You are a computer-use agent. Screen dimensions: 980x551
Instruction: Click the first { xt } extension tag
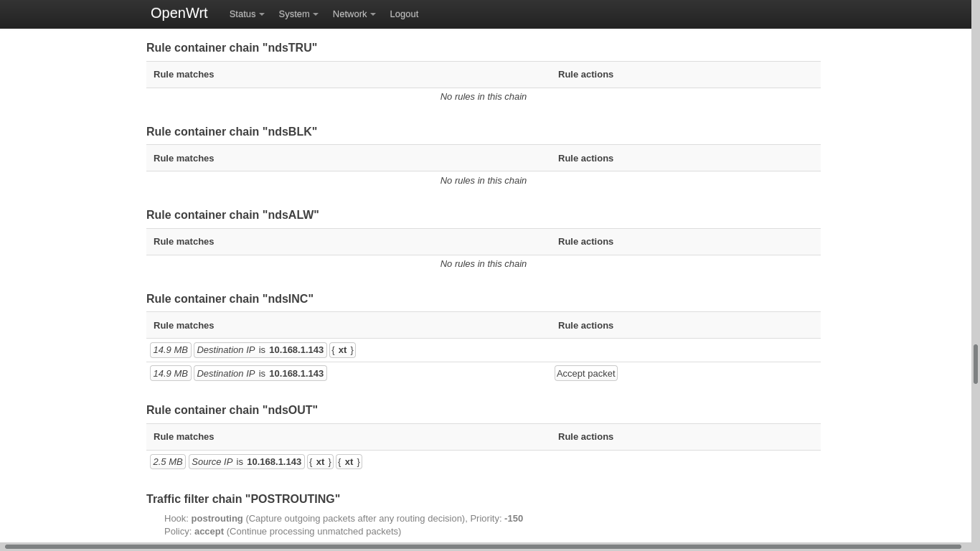point(342,349)
